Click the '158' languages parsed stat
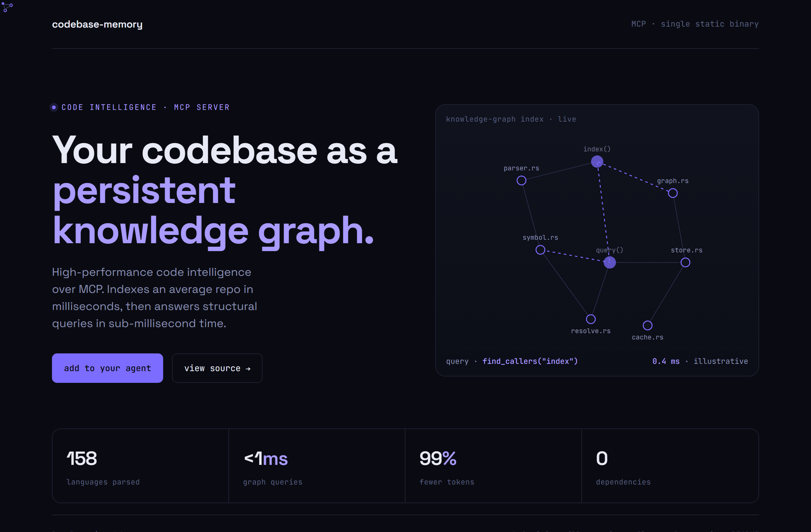This screenshot has height=532, width=811. pyautogui.click(x=82, y=458)
